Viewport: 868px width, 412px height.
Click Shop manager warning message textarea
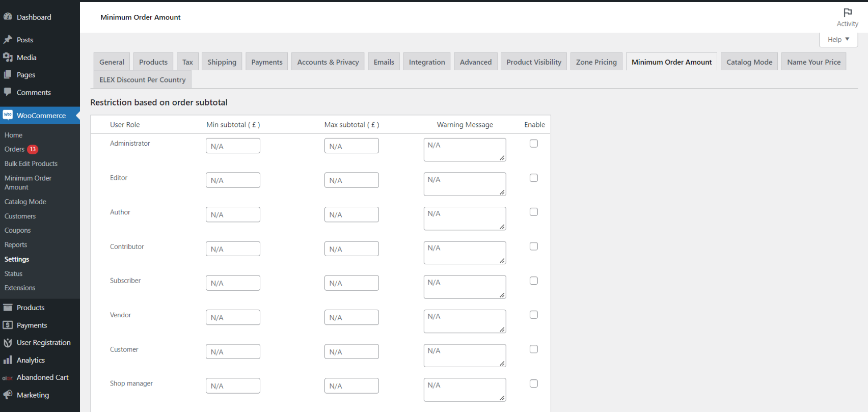pos(465,390)
